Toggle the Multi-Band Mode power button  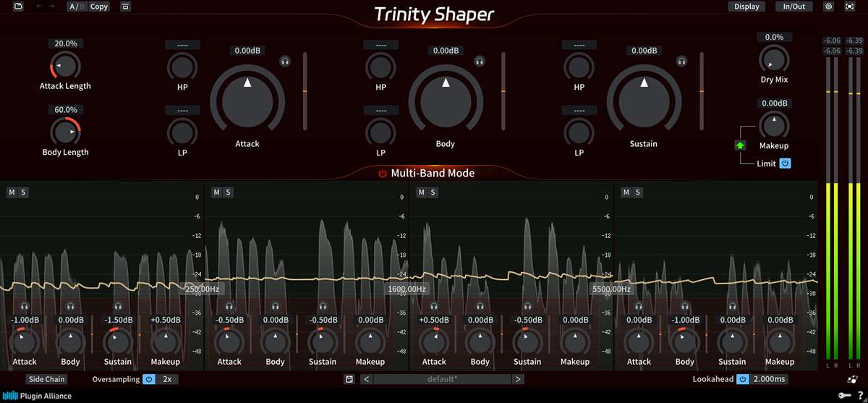383,174
